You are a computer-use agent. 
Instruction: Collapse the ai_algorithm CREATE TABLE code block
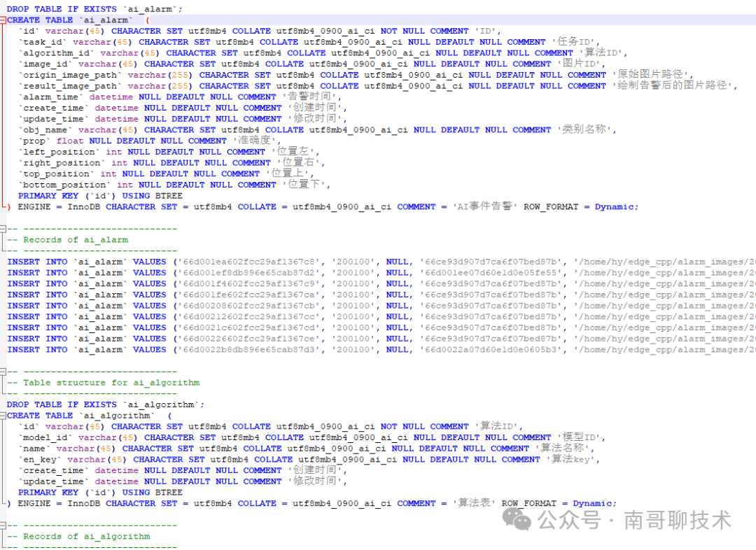[4, 415]
